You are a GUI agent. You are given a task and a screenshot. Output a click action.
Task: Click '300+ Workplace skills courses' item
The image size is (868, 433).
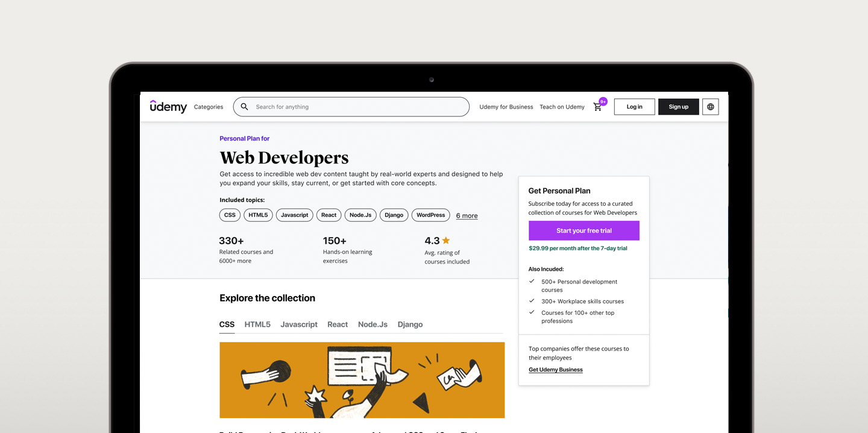click(582, 302)
